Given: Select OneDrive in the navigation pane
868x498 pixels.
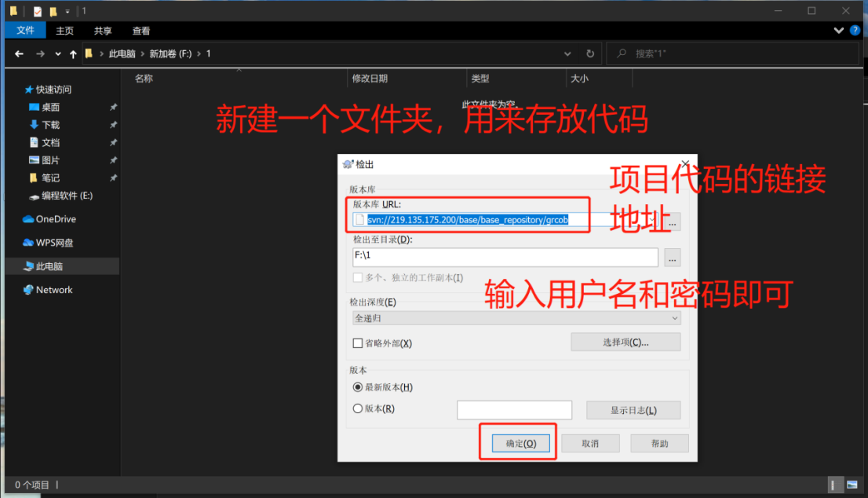Looking at the screenshot, I should [x=56, y=219].
